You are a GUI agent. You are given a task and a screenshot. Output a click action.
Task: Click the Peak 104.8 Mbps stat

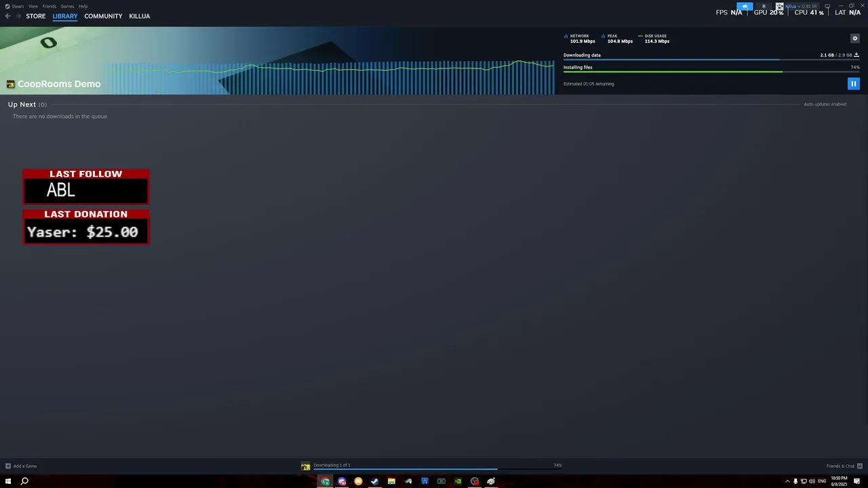[617, 39]
